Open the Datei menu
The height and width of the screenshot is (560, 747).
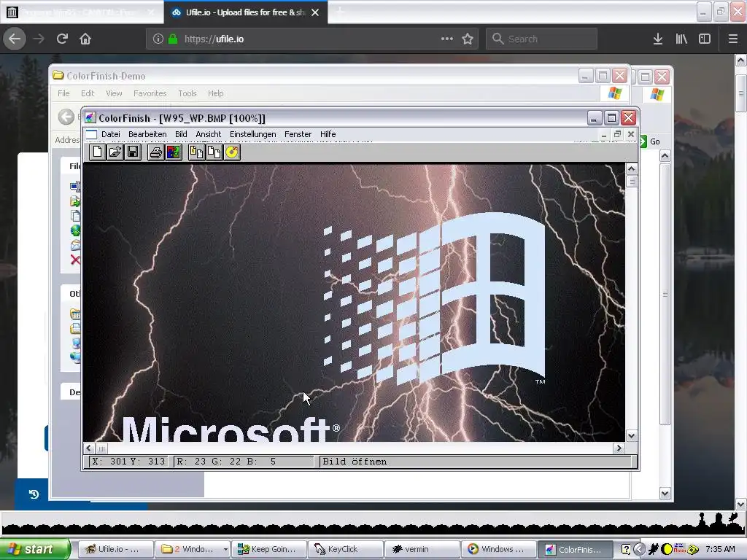pyautogui.click(x=111, y=134)
